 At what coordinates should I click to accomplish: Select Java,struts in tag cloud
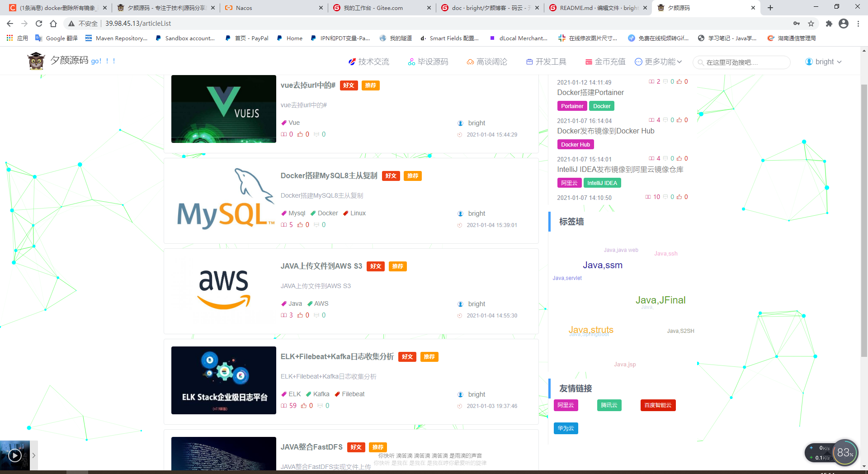click(x=591, y=330)
